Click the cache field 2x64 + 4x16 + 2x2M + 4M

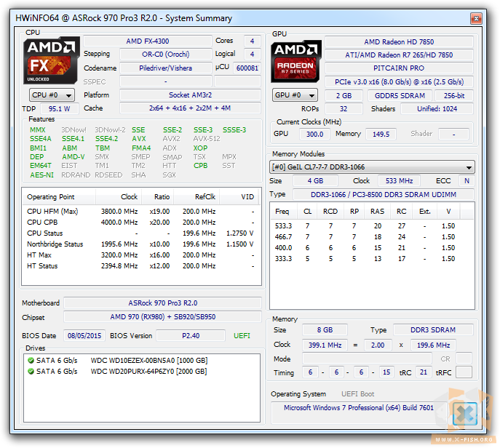(x=190, y=108)
